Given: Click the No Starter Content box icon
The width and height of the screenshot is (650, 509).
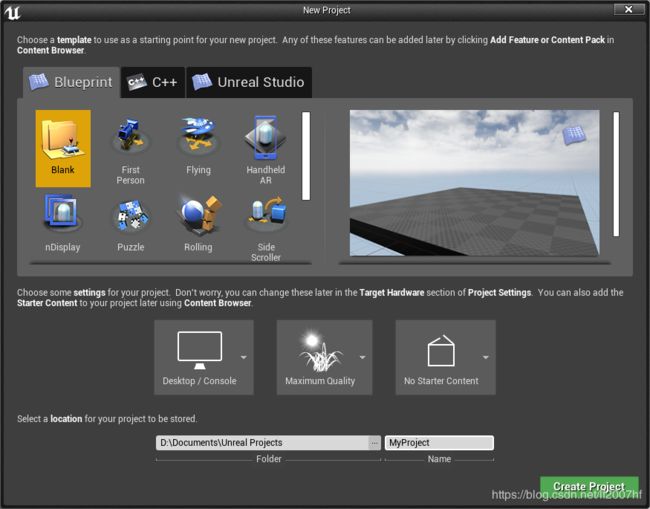Looking at the screenshot, I should coord(441,351).
